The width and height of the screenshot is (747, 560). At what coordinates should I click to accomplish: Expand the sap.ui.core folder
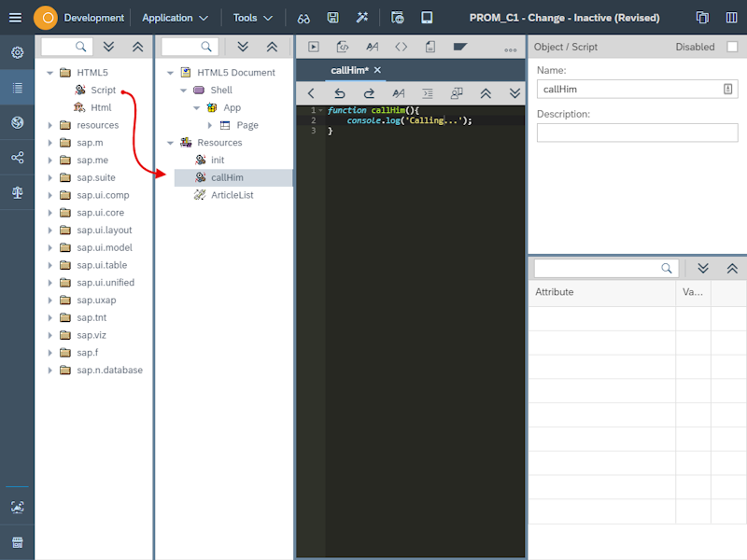[x=51, y=212]
